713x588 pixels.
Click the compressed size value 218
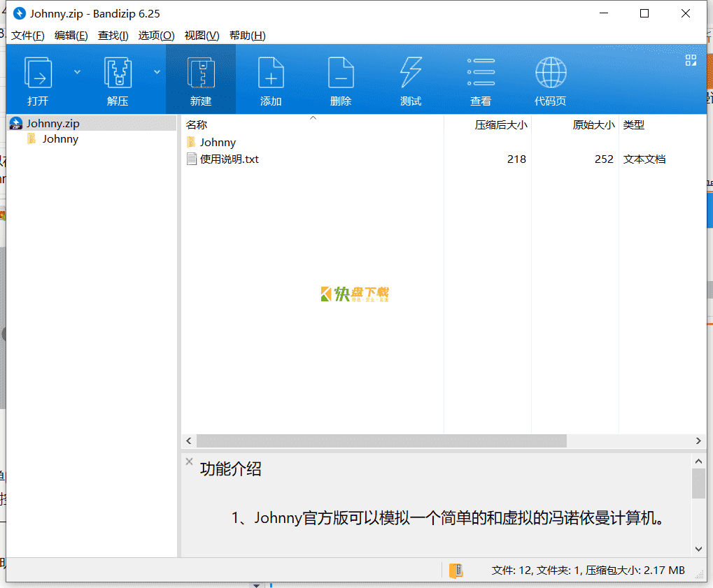[516, 159]
